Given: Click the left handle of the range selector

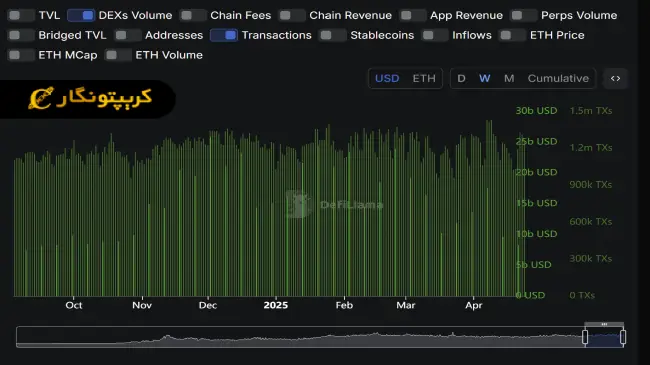Looking at the screenshot, I should [x=585, y=337].
